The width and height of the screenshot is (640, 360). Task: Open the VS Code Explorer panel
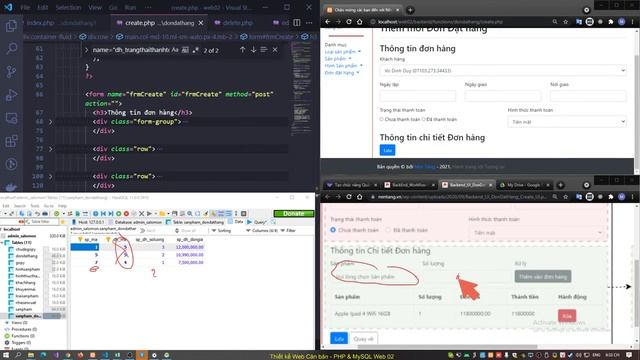click(11, 26)
